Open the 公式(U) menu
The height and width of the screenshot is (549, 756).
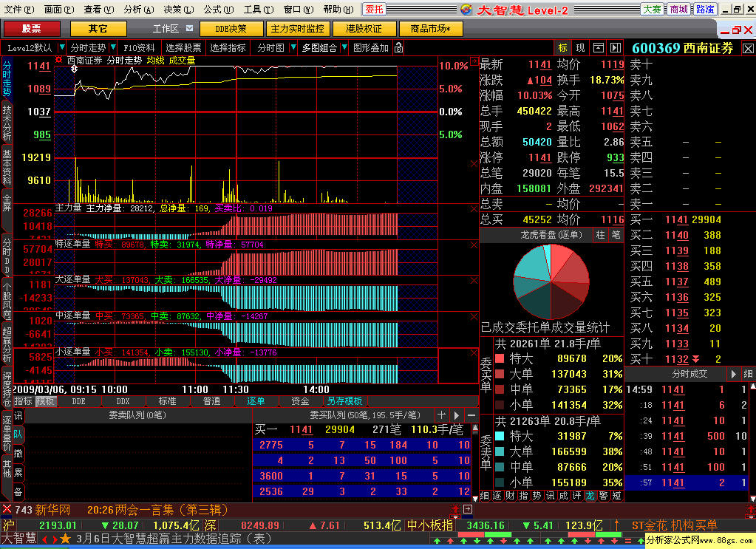[218, 9]
